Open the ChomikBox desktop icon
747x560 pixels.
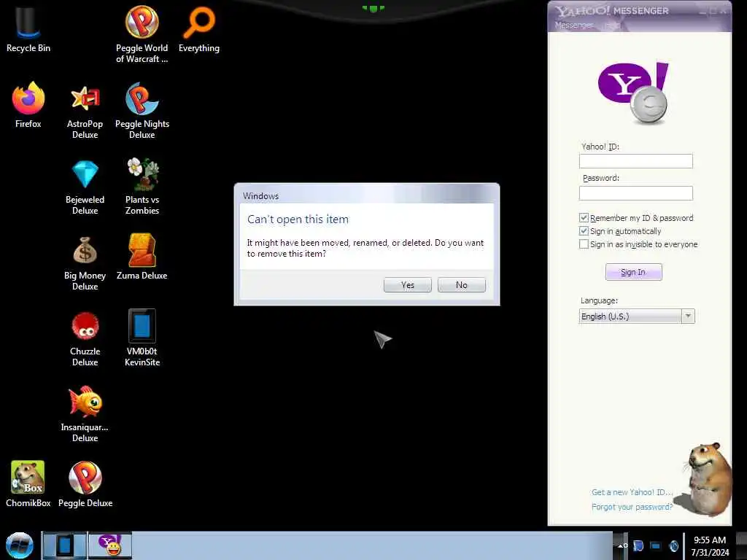pyautogui.click(x=28, y=484)
